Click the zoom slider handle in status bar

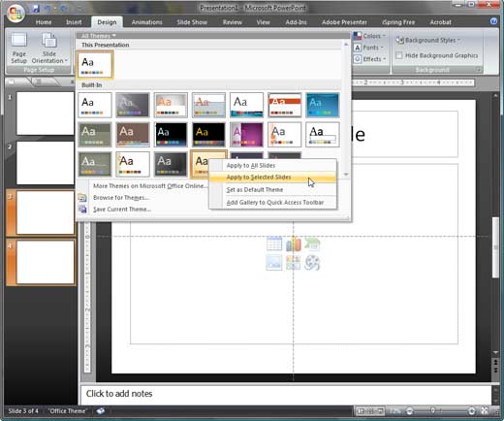[433, 411]
